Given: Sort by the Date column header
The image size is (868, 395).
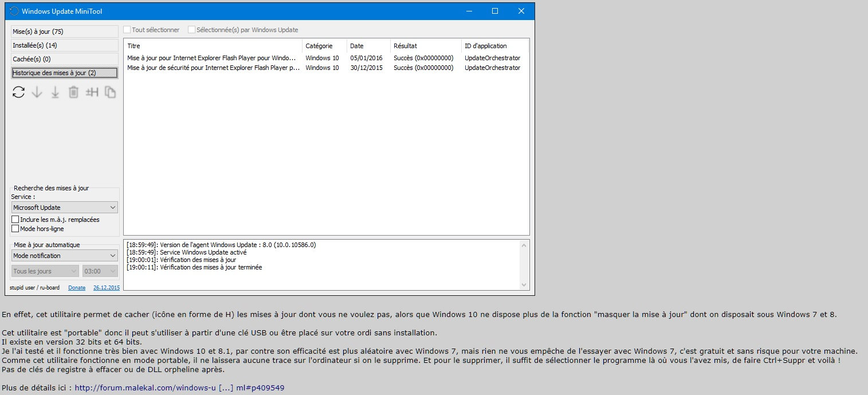Looking at the screenshot, I should pyautogui.click(x=369, y=46).
